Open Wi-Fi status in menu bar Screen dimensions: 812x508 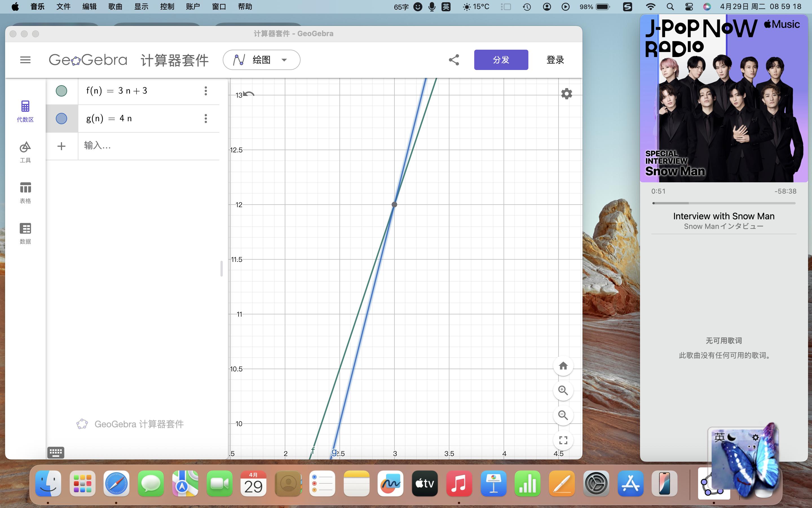point(651,7)
